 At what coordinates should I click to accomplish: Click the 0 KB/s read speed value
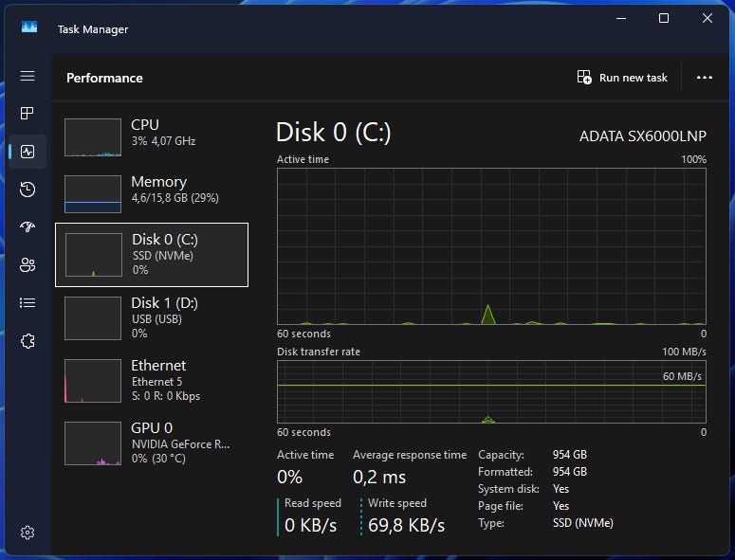310,525
